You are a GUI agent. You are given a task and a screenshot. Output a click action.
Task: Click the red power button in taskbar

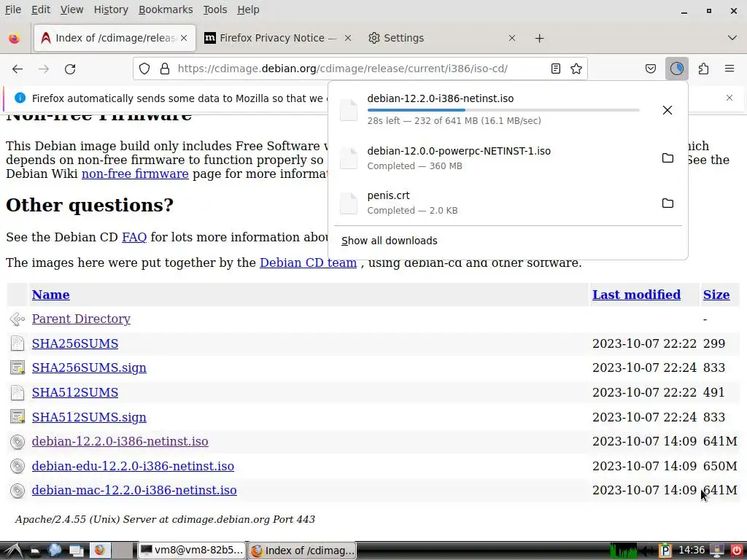pyautogui.click(x=737, y=551)
